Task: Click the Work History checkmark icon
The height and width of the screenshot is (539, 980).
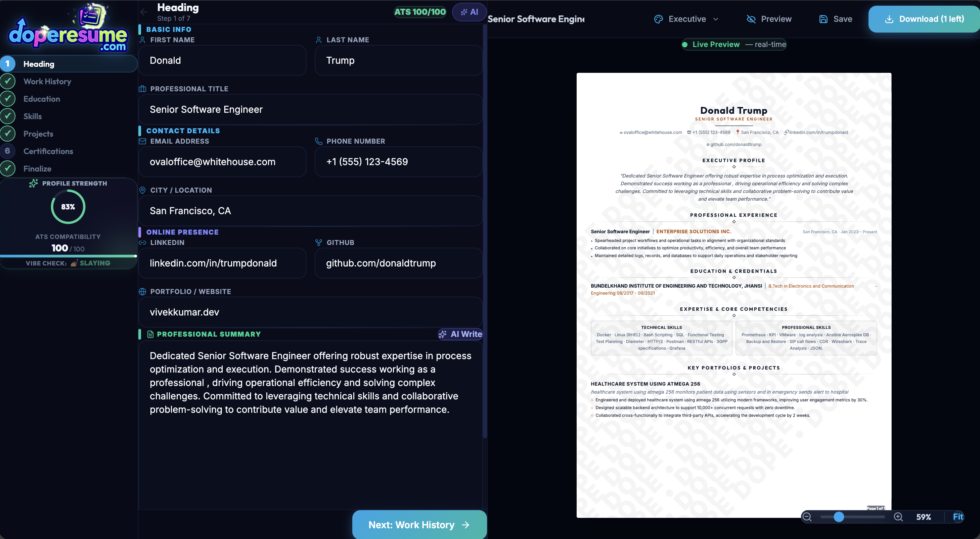Action: coord(8,81)
